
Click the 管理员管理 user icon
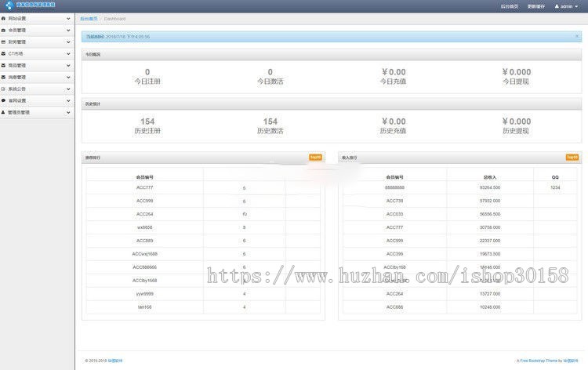pyautogui.click(x=3, y=112)
